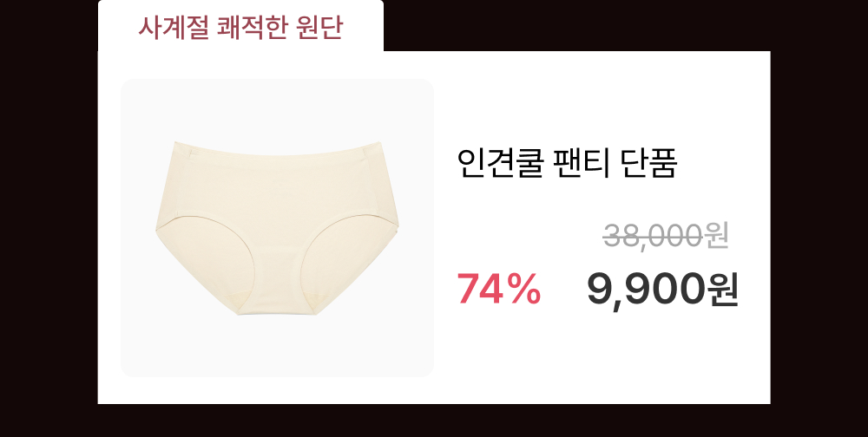Viewport: 868px width, 437px height.
Task: Open the 인견쿨 팬티 단품 product title
Action: click(x=567, y=164)
